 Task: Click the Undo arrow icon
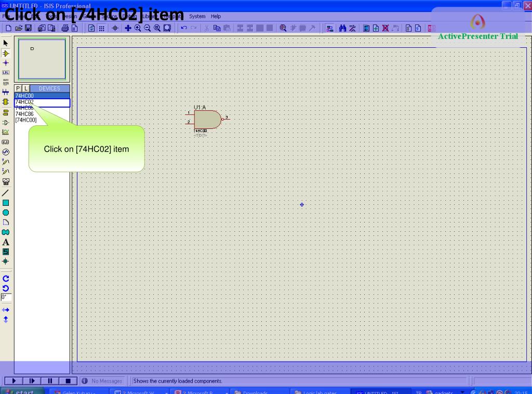(x=184, y=28)
